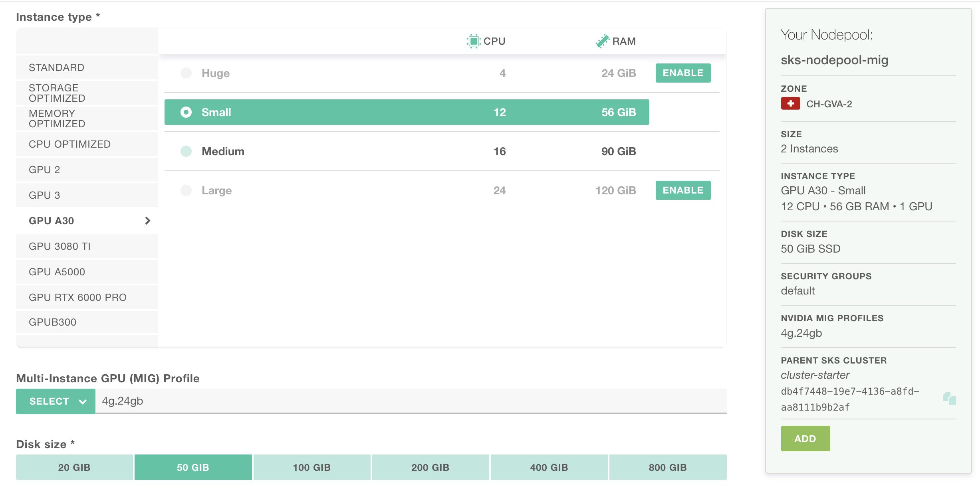Click the 'default' security group value

pyautogui.click(x=798, y=291)
